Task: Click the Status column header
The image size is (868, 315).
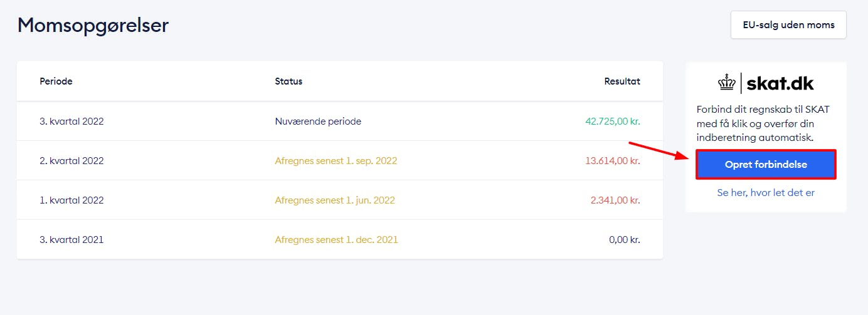Action: pos(288,81)
